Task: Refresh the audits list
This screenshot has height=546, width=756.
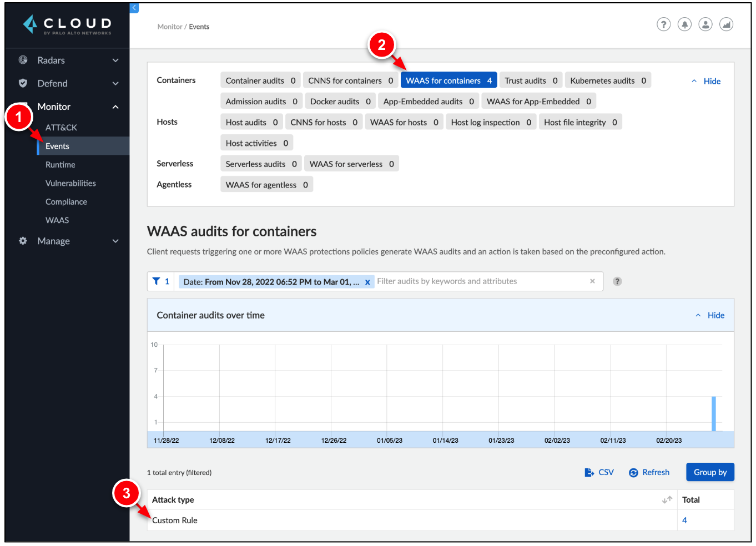Action: (x=649, y=472)
